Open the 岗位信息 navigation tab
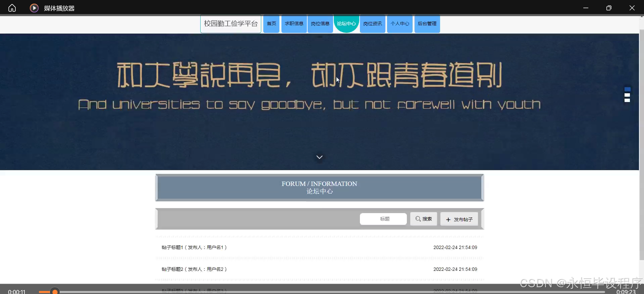 coord(320,24)
